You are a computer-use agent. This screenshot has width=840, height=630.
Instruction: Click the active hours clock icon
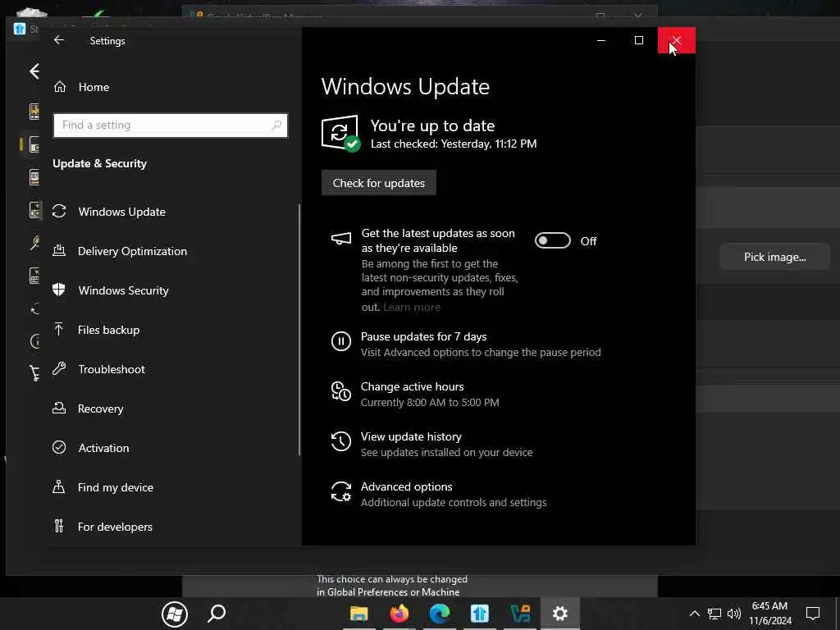point(341,391)
